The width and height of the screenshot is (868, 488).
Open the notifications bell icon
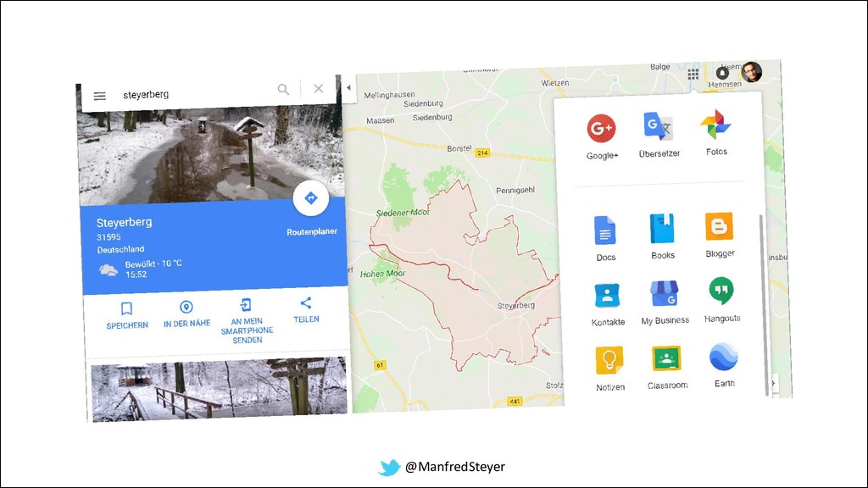point(722,73)
